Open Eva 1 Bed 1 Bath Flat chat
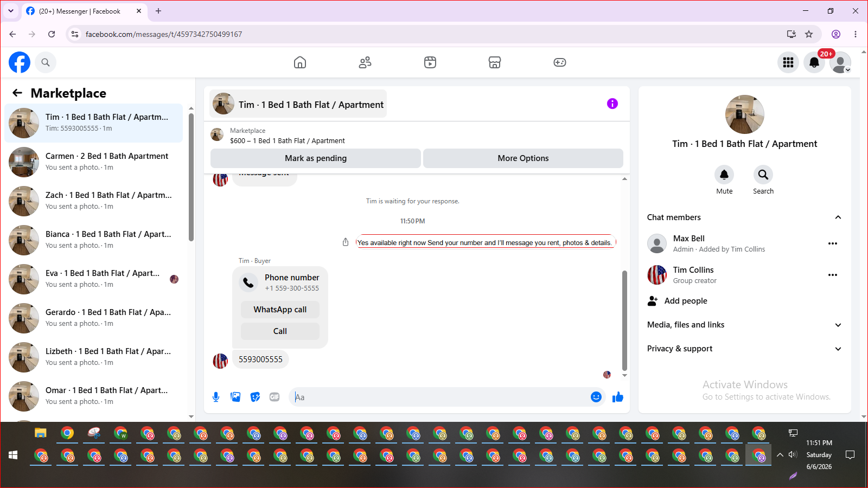 [x=93, y=279]
